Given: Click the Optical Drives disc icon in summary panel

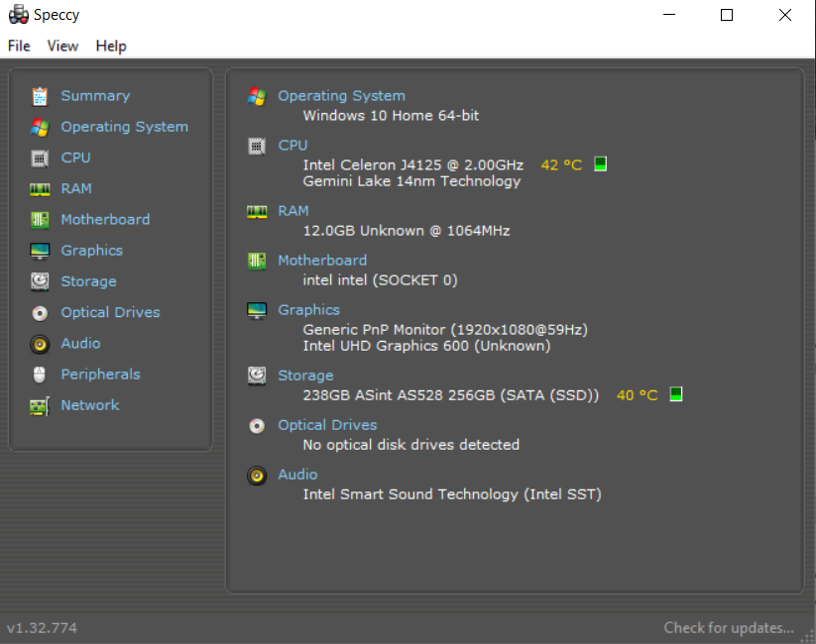Looking at the screenshot, I should click(257, 426).
